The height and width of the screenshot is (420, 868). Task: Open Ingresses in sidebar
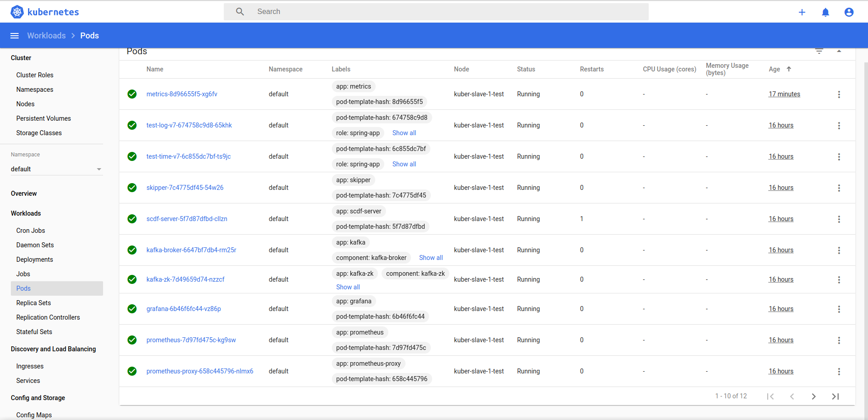coord(30,366)
